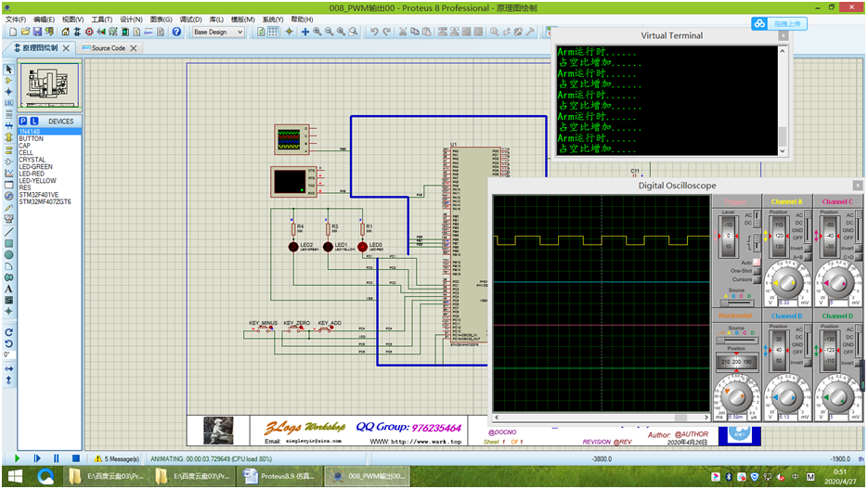
Task: Toggle Cursors button on oscilloscope
Action: coord(757,279)
